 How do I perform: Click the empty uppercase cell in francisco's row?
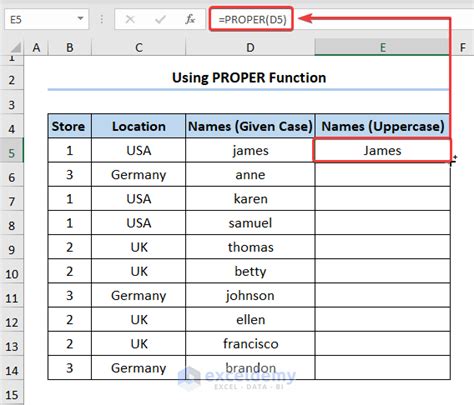click(x=383, y=344)
